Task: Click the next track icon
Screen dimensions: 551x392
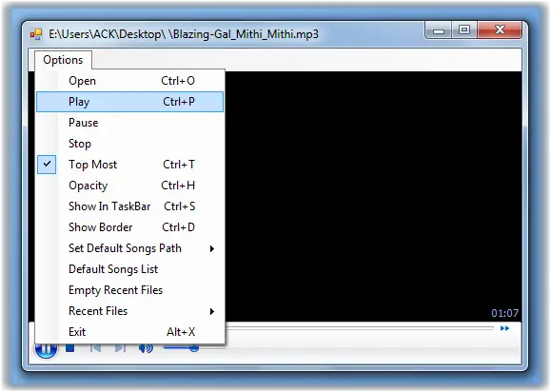Action: (120, 348)
